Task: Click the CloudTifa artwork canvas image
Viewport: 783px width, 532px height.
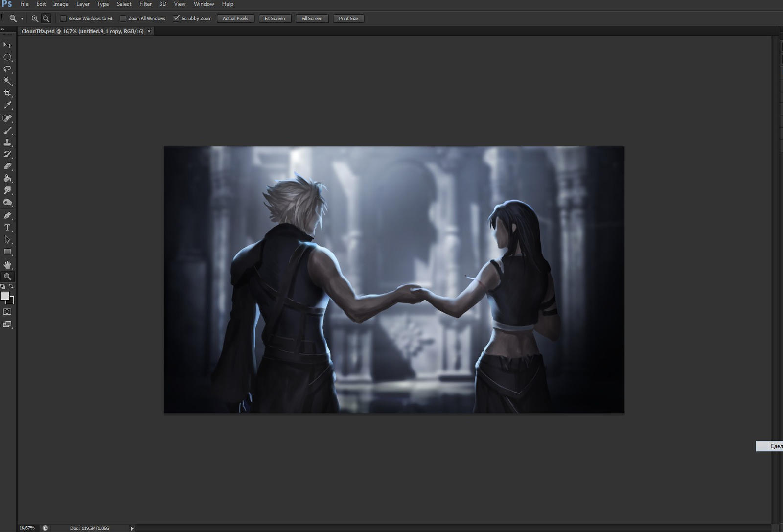Action: pos(394,279)
